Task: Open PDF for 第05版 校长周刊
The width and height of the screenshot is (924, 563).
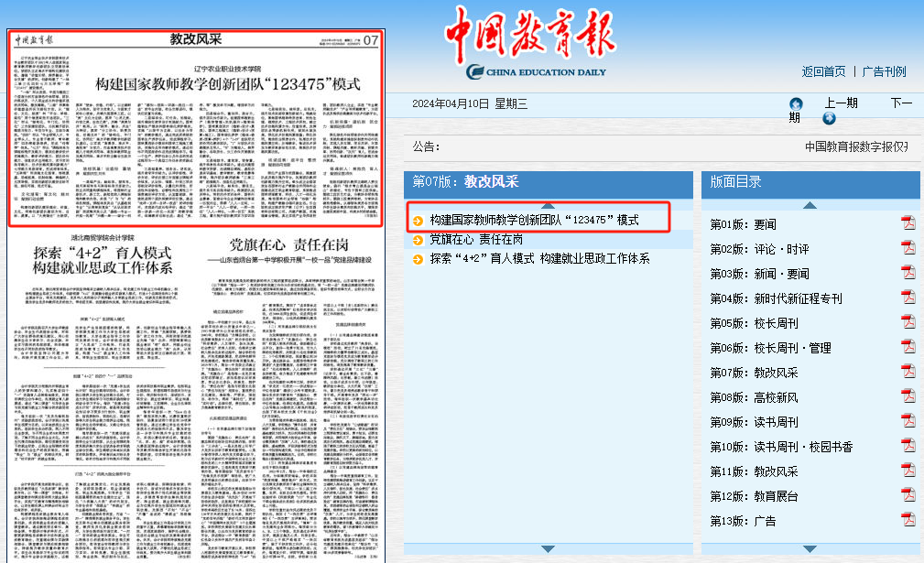Action: tap(908, 323)
